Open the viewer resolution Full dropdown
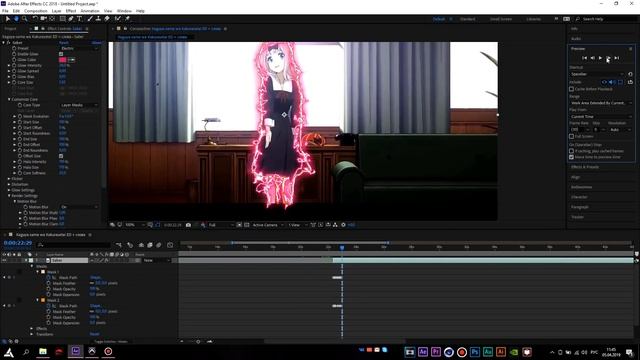Image resolution: width=640 pixels, height=360 pixels. (x=221, y=225)
